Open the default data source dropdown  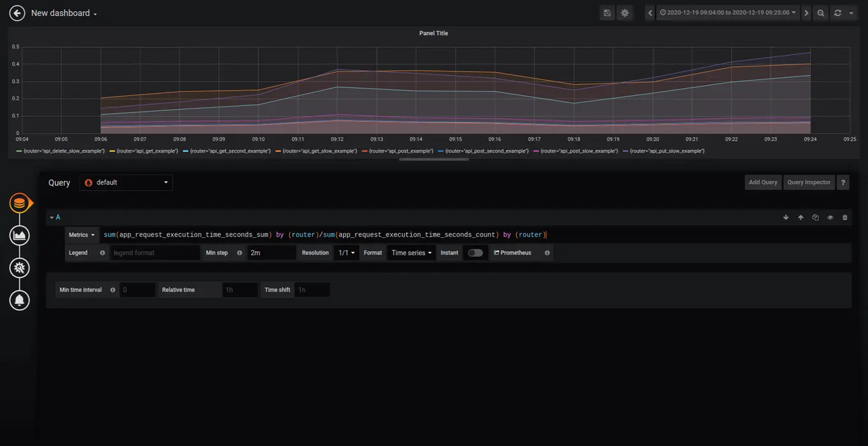click(x=126, y=182)
